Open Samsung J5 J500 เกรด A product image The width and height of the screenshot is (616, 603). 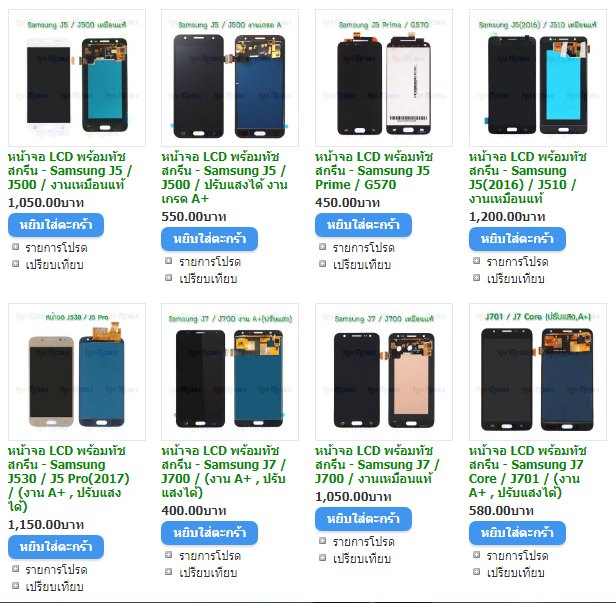[x=230, y=78]
